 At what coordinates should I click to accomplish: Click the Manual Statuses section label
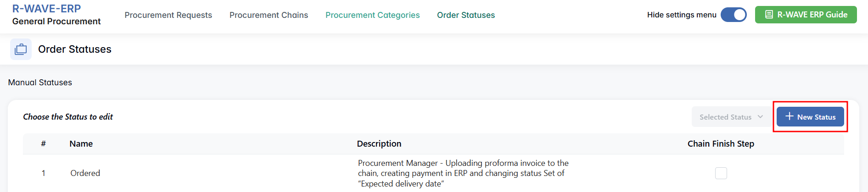pos(40,82)
